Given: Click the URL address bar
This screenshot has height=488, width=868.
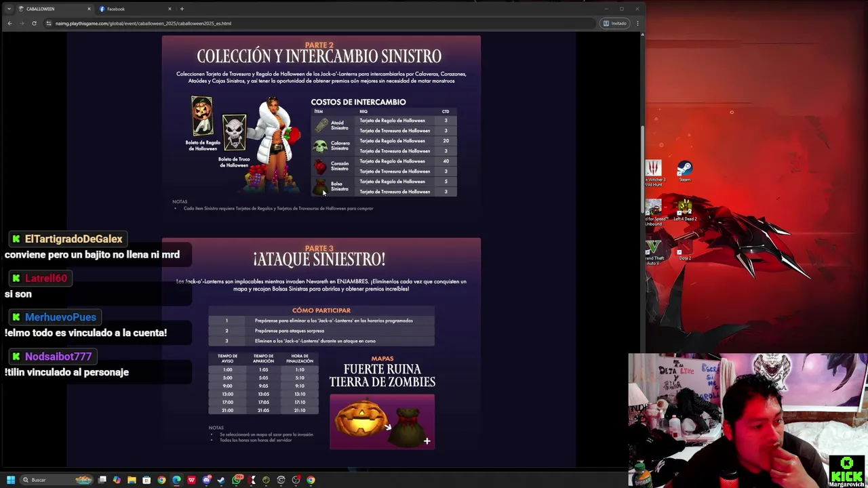Looking at the screenshot, I should click(319, 23).
